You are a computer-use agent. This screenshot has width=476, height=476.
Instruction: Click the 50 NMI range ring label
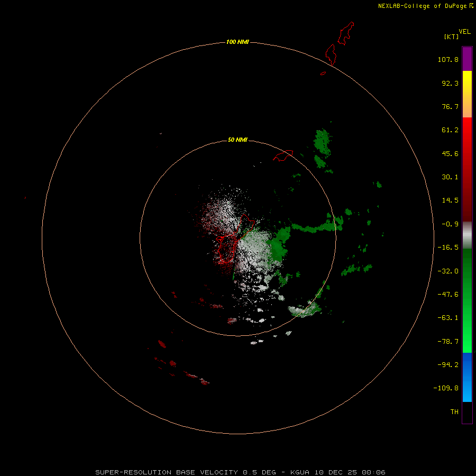[x=237, y=140]
